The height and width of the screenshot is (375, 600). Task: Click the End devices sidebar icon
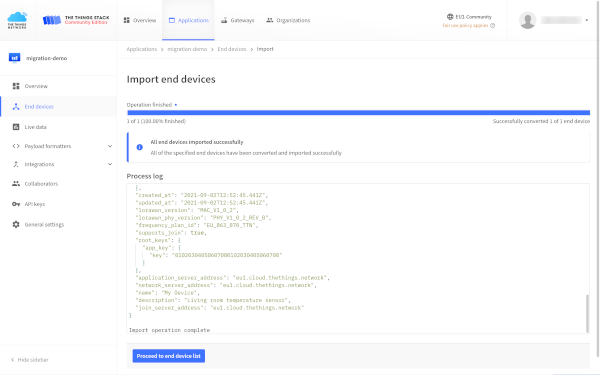pyautogui.click(x=16, y=106)
